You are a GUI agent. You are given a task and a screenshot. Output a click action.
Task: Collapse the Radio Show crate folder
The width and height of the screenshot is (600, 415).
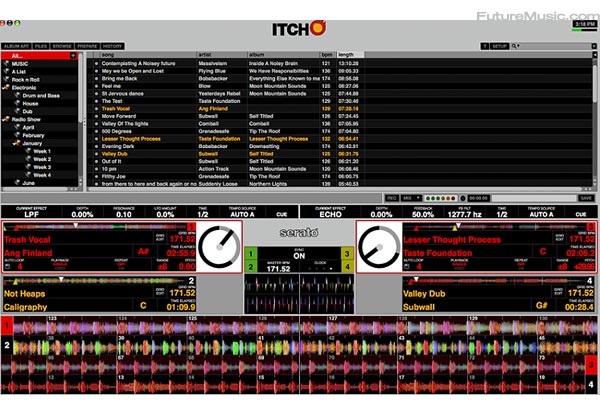point(6,119)
